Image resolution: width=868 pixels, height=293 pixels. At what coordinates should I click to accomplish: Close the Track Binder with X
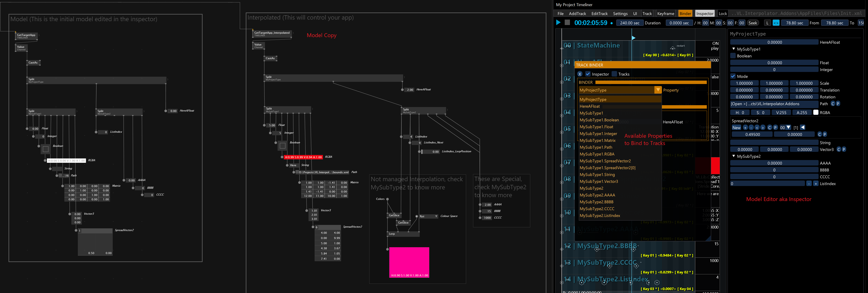[x=580, y=74]
